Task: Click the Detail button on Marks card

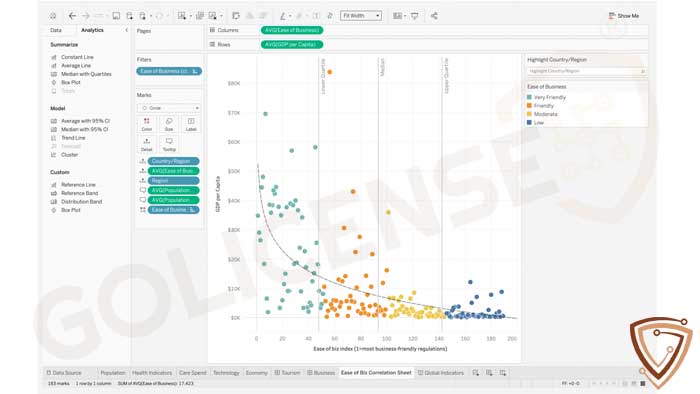Action: tap(146, 145)
